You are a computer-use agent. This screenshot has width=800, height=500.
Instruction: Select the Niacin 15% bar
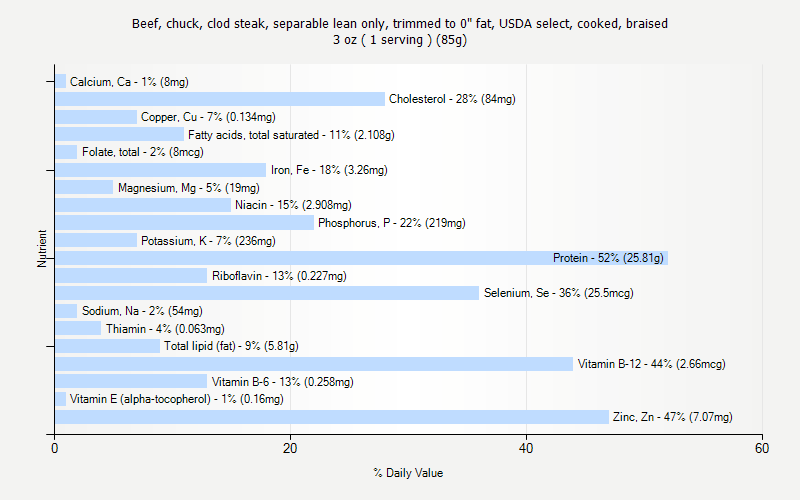tap(143, 205)
